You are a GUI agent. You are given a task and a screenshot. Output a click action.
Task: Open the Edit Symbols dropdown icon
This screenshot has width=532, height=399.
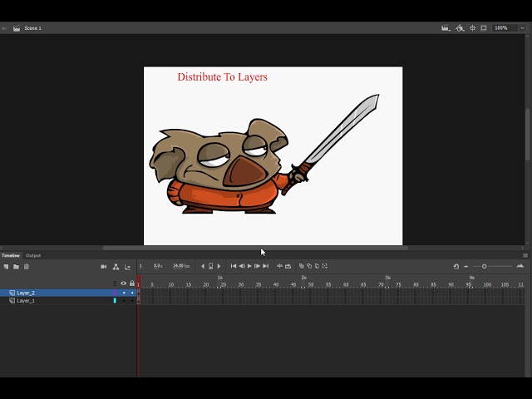[x=460, y=28]
